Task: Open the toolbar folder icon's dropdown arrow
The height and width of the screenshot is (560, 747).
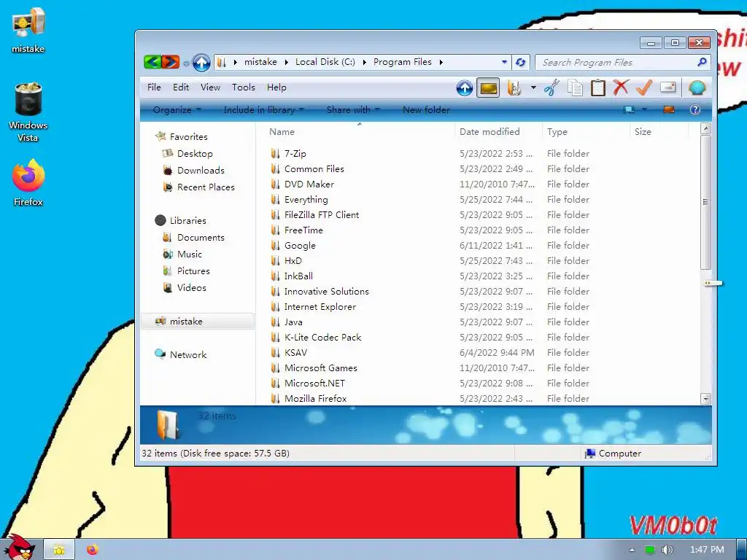Action: point(533,87)
